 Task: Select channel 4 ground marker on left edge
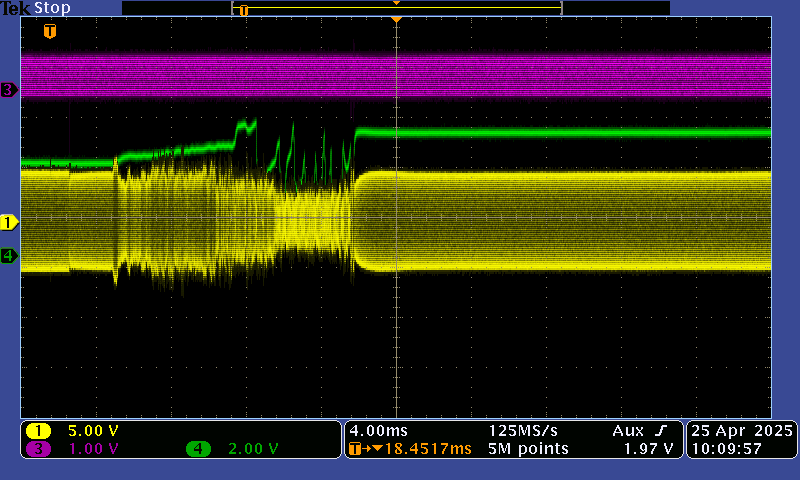tap(10, 256)
